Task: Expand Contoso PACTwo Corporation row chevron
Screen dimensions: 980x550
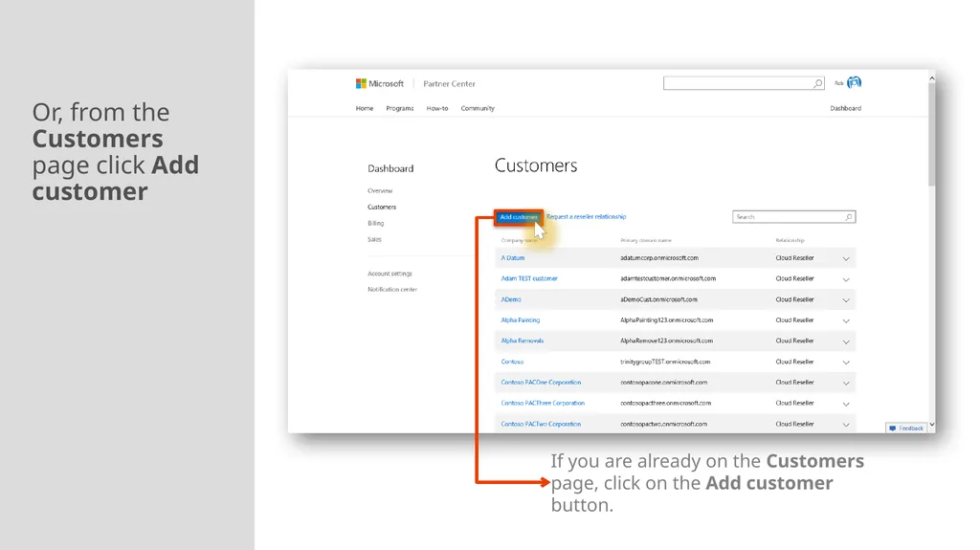Action: (846, 425)
